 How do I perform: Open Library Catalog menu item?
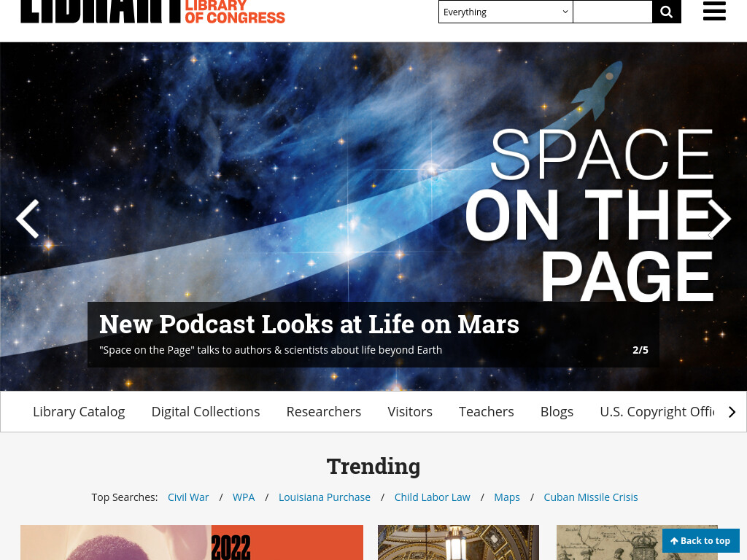tap(79, 411)
